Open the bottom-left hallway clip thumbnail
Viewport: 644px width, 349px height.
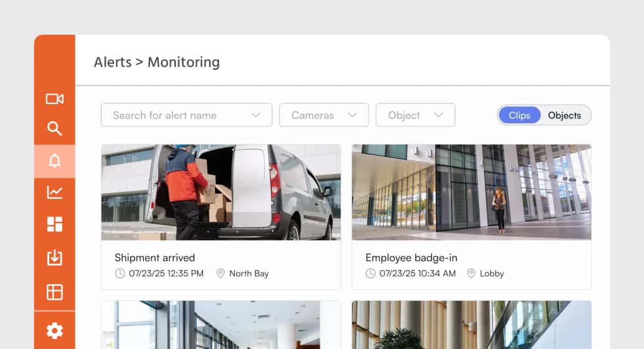point(221,325)
